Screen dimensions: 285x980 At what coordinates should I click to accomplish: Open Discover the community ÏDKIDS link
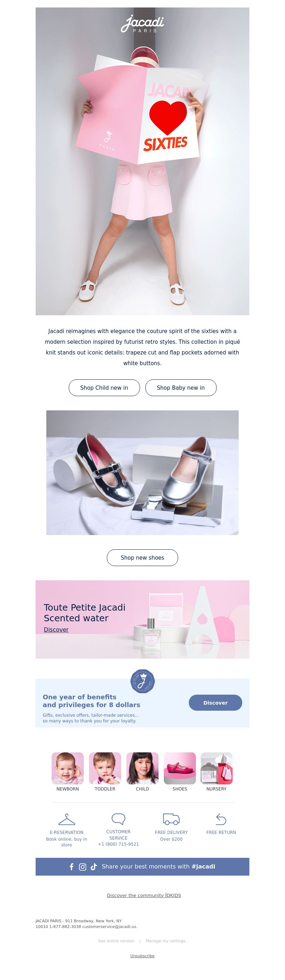144,895
